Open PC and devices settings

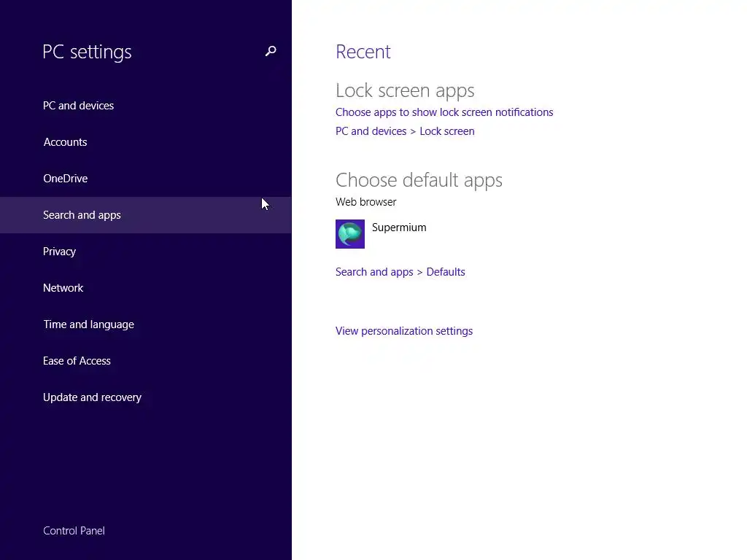79,106
